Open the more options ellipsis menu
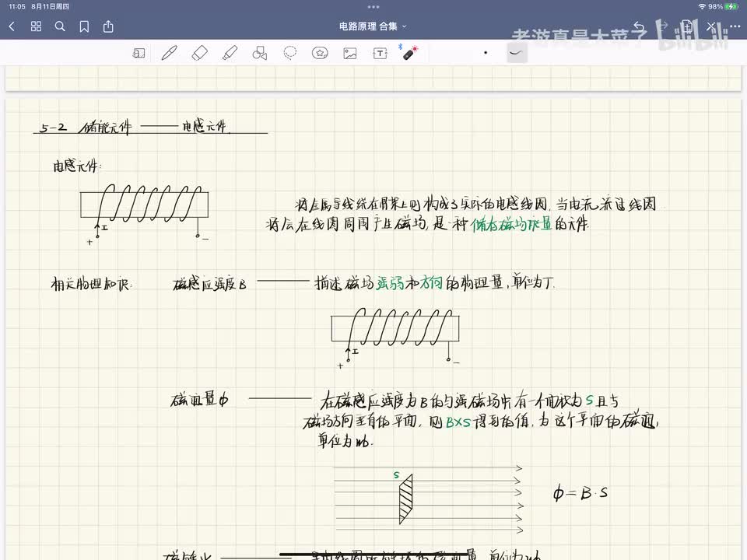 click(x=734, y=26)
